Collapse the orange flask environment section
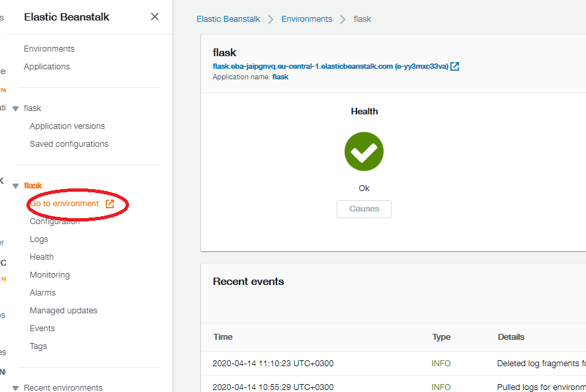 (16, 186)
